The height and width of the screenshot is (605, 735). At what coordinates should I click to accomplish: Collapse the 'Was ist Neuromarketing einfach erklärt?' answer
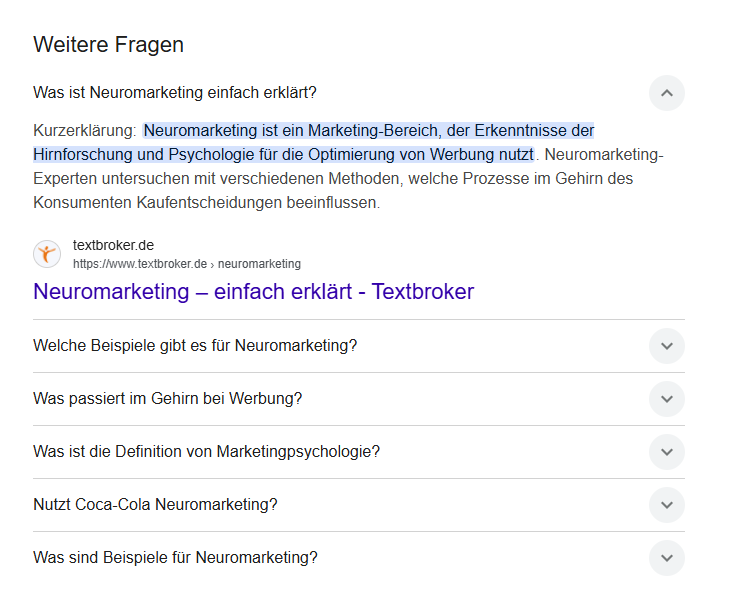(667, 93)
